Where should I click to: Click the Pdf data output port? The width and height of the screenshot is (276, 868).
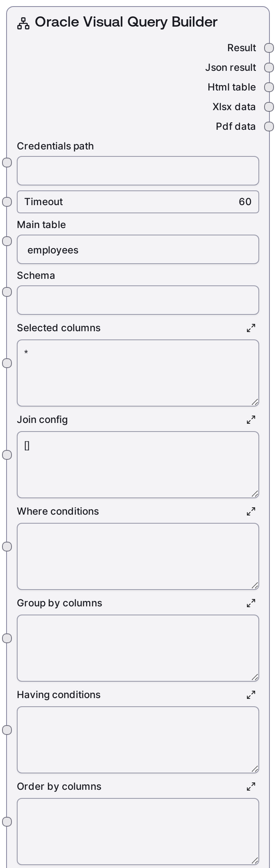269,127
